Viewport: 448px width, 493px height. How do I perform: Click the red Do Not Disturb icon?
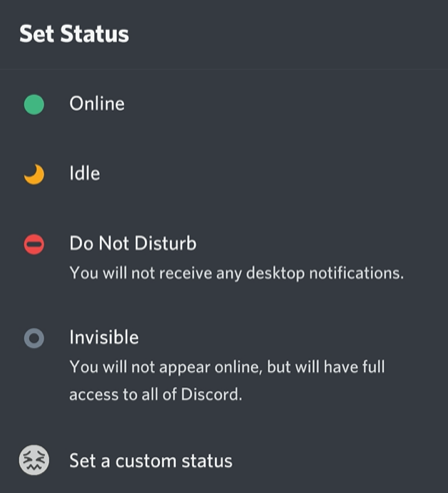click(x=34, y=244)
